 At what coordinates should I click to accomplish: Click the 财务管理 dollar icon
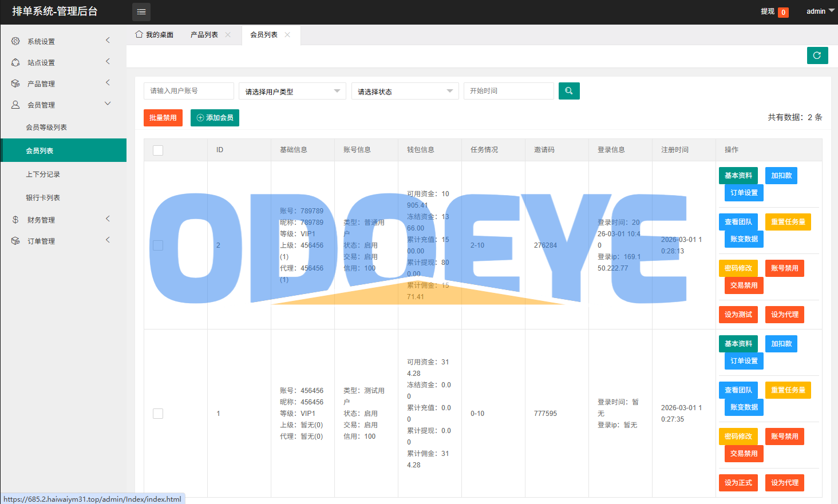15,219
